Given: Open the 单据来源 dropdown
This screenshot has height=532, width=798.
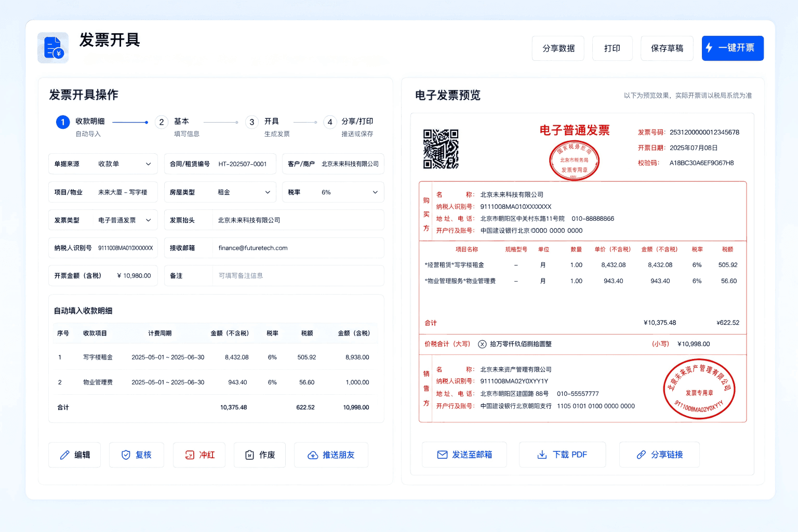Looking at the screenshot, I should tap(103, 164).
